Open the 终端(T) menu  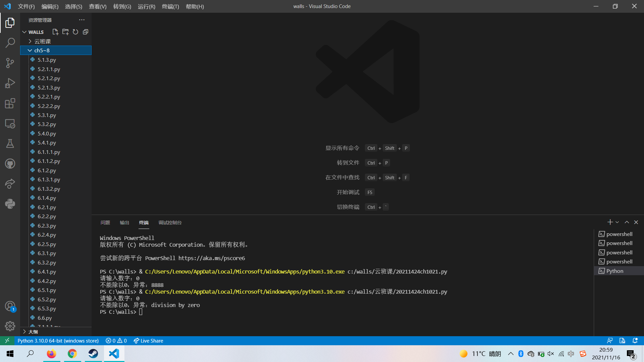(x=170, y=6)
